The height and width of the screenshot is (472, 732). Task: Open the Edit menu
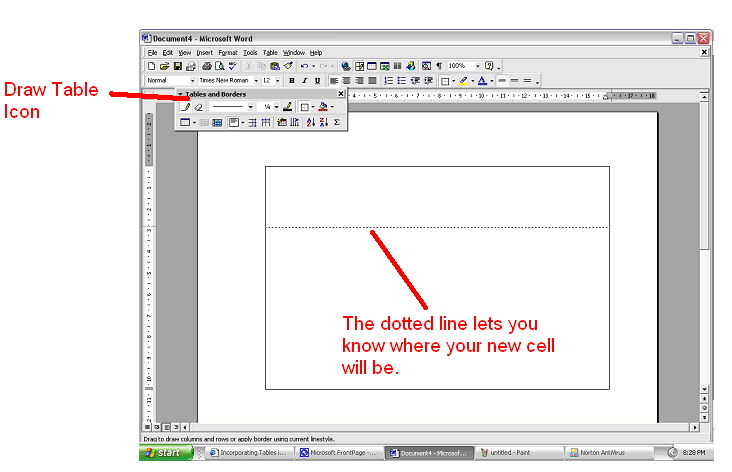click(168, 53)
